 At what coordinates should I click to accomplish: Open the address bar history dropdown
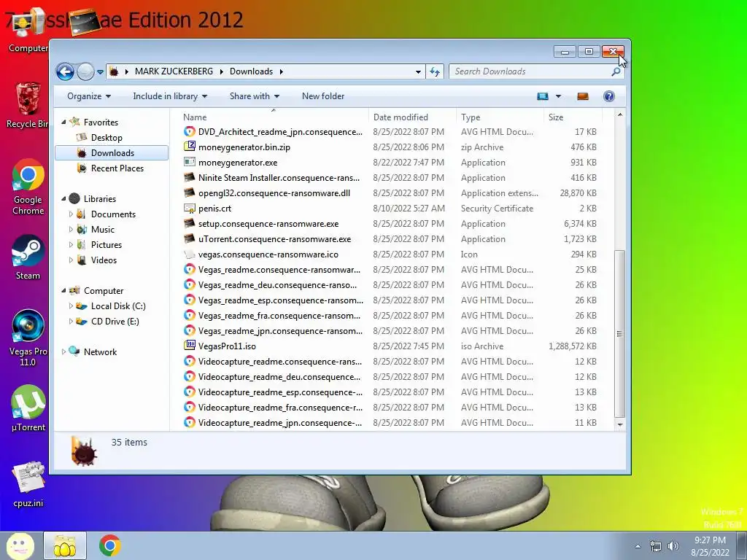[418, 72]
